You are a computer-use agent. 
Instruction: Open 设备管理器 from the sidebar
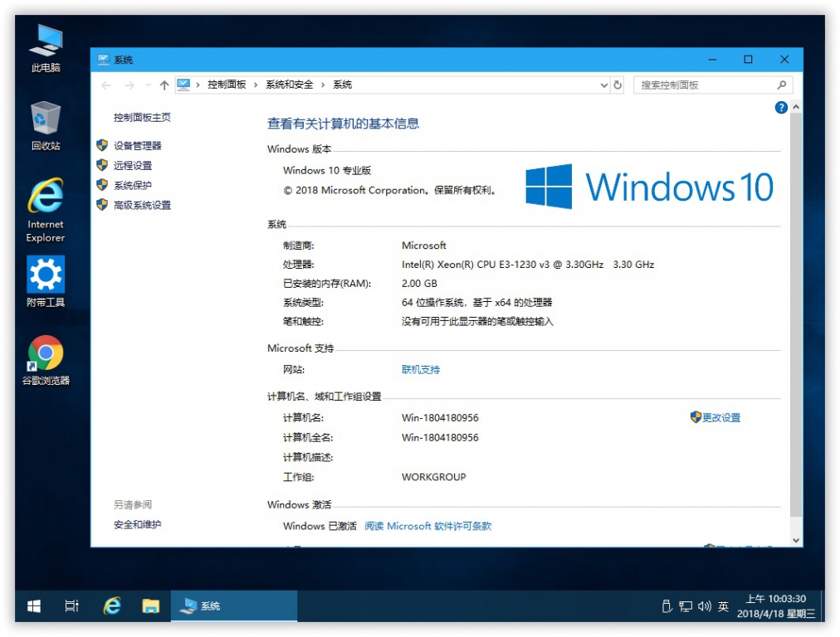pos(137,146)
